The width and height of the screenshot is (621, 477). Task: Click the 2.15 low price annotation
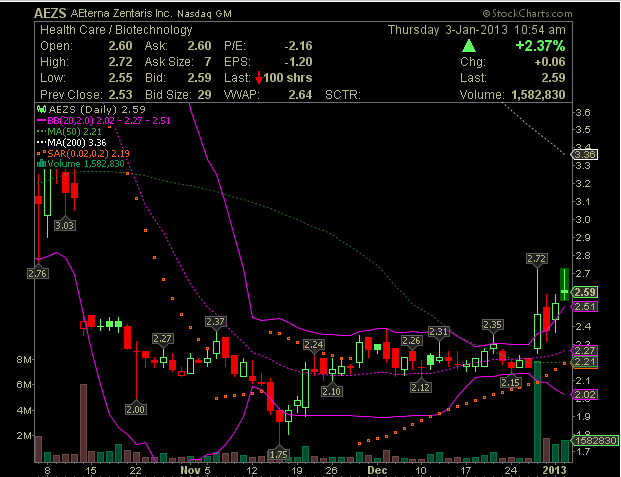511,382
